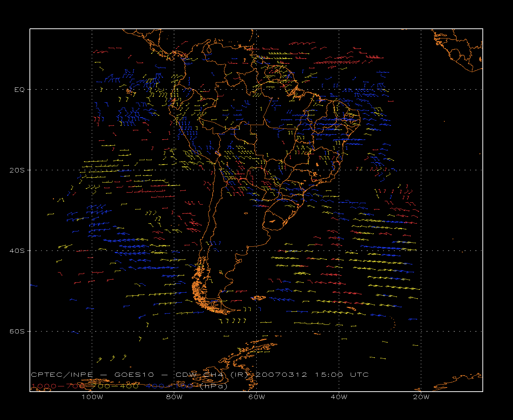Click the CDW CH4 (IR) text
This screenshot has width=513, height=420.
(x=212, y=374)
